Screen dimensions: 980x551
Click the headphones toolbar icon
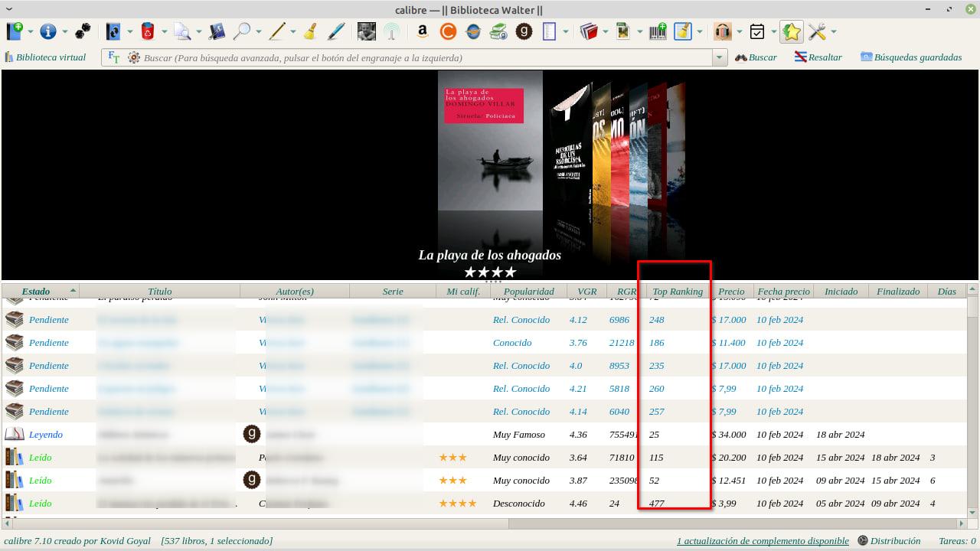722,31
